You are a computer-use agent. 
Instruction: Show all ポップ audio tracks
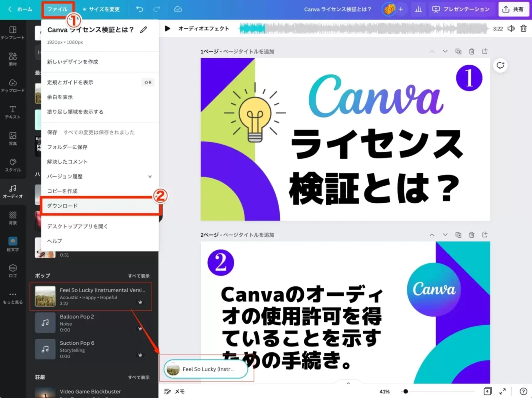point(139,276)
